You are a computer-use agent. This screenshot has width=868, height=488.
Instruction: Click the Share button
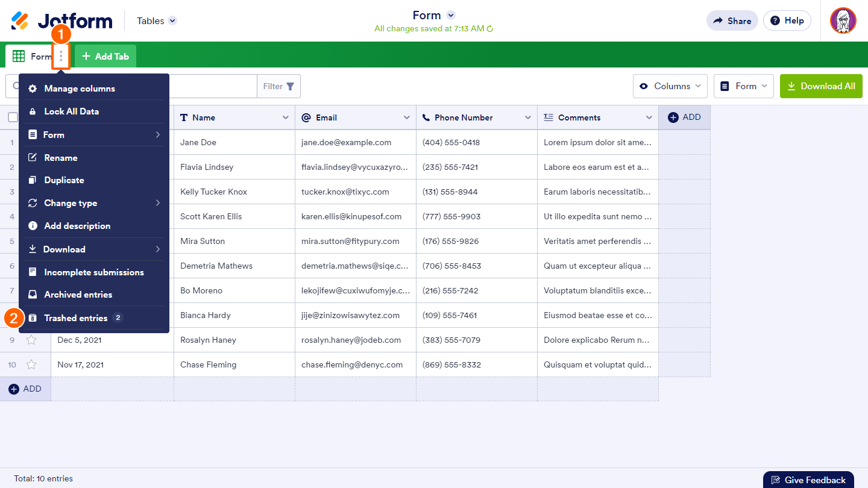coord(732,20)
